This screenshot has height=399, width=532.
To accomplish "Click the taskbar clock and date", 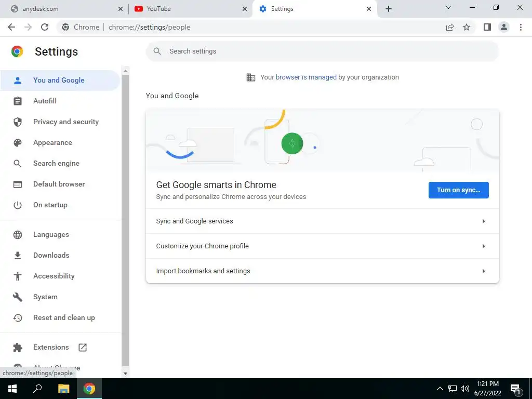I will 488,389.
